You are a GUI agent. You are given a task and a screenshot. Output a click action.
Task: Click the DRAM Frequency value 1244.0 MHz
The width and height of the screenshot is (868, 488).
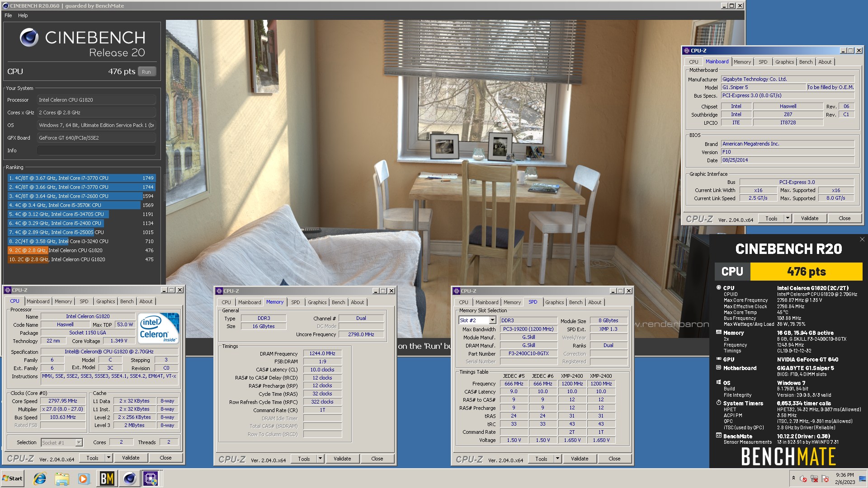pos(322,353)
